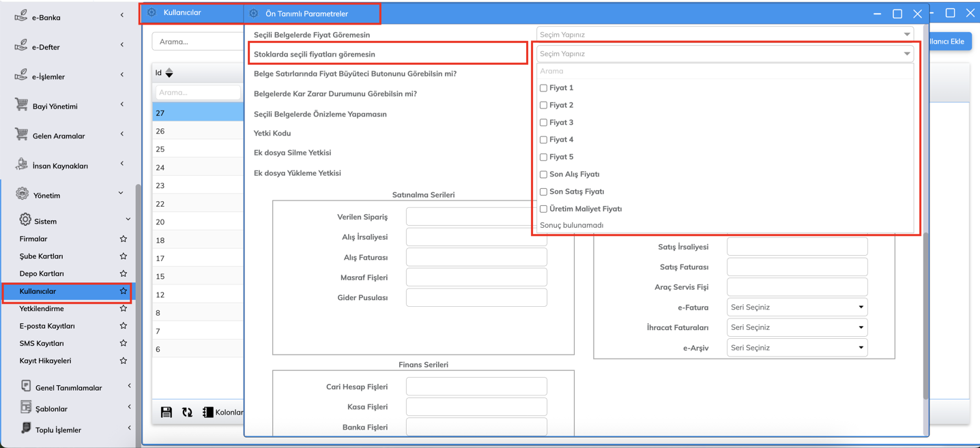
Task: Click the İnsan Kaynakları sidebar icon
Action: click(x=21, y=164)
